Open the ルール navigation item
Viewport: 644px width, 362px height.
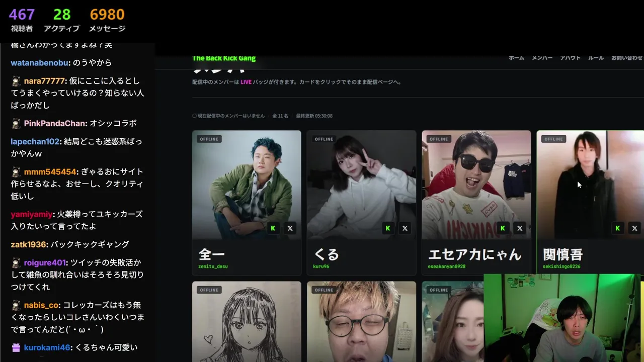(596, 58)
